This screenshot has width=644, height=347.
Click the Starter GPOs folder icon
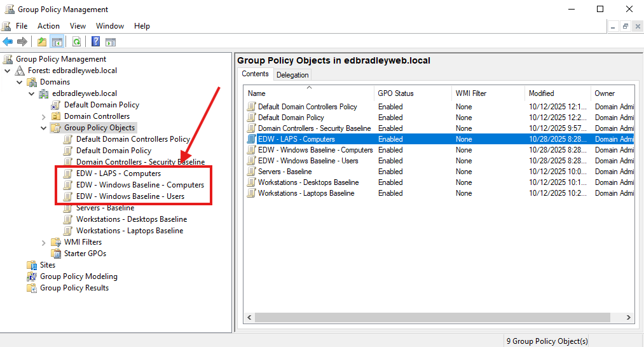(56, 254)
